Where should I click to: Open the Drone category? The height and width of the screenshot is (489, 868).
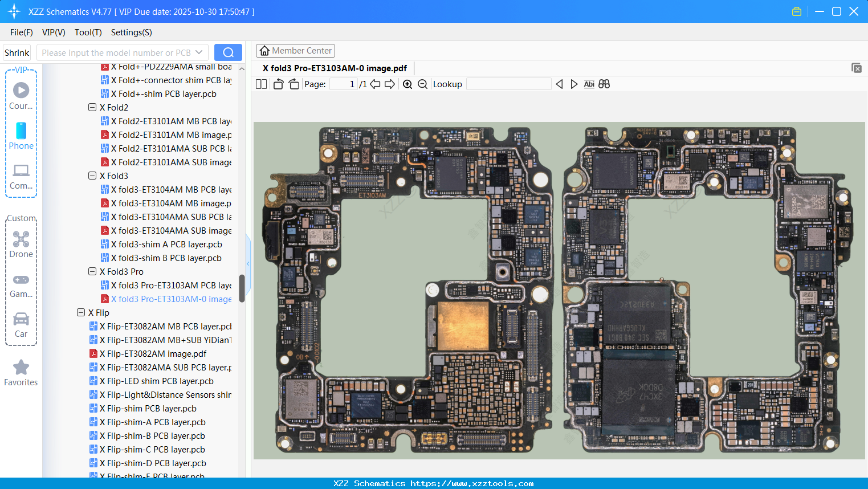pos(21,244)
